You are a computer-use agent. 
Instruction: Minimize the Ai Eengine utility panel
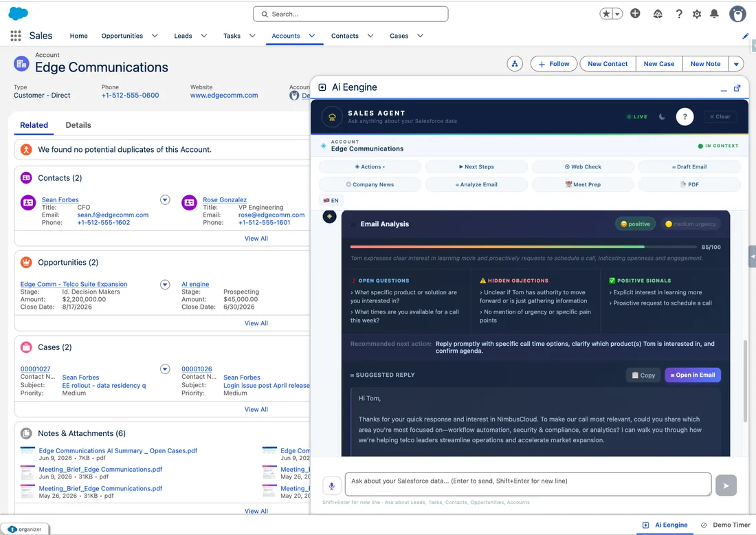724,89
